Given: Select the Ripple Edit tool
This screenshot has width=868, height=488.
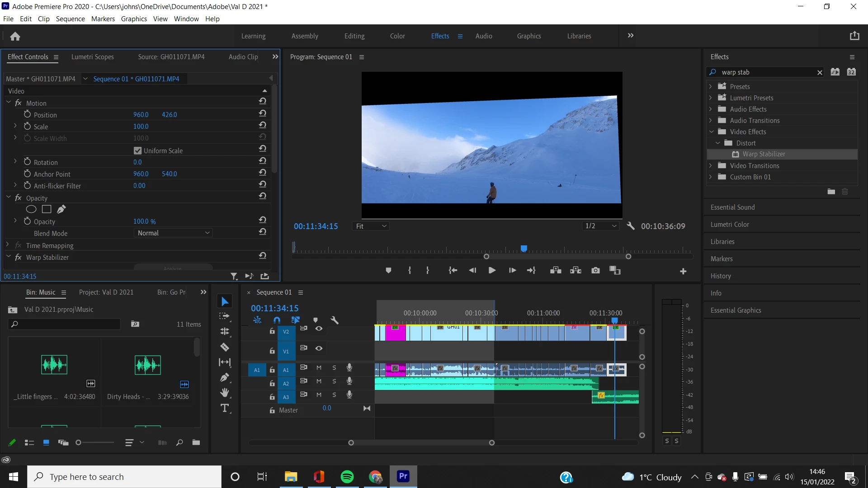Looking at the screenshot, I should click(x=225, y=331).
